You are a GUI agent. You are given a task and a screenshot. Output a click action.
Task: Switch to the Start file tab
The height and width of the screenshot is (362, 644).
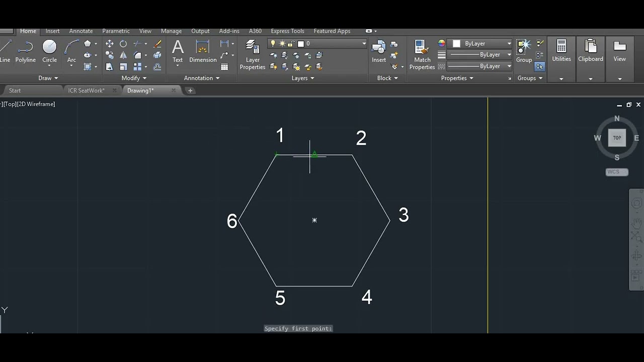(15, 90)
